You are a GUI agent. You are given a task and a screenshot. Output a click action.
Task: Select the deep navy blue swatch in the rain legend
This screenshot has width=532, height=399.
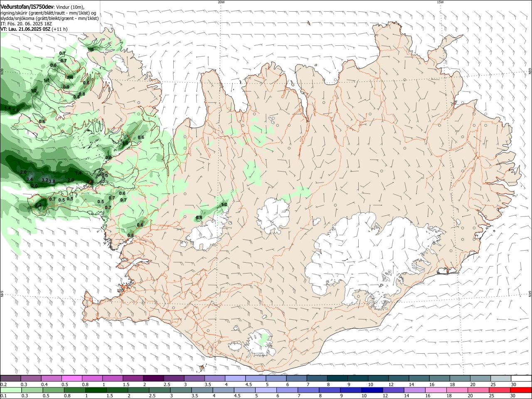(372, 390)
